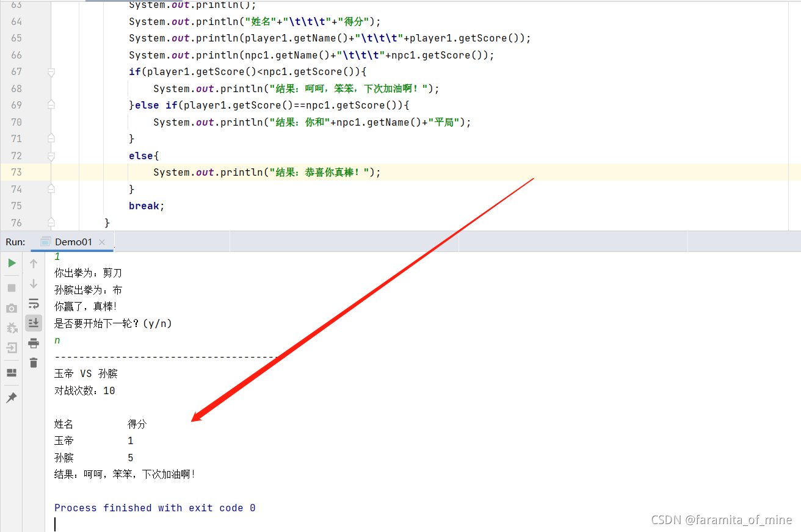
Task: Click score value 1 for 玉帝
Action: pos(131,440)
